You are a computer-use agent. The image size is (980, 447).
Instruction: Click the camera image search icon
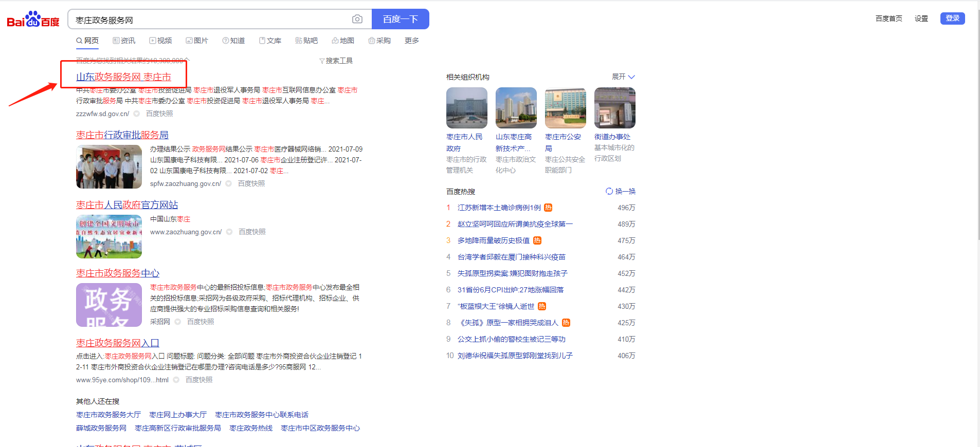(x=357, y=20)
